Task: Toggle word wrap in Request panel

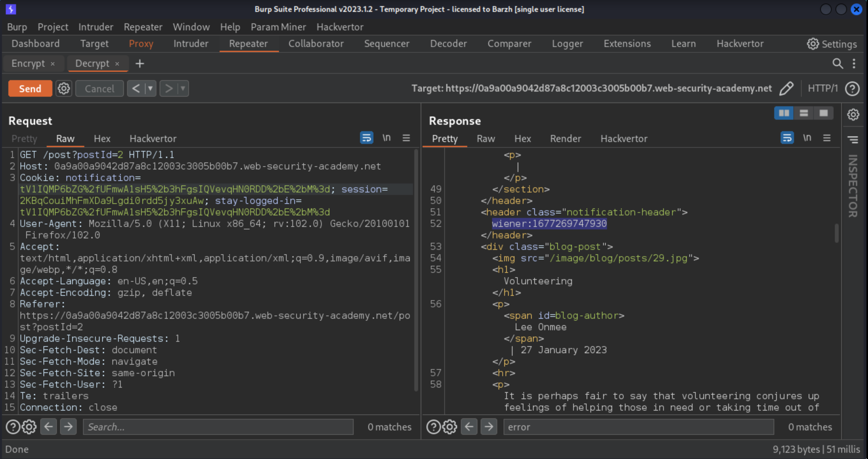Action: 366,138
